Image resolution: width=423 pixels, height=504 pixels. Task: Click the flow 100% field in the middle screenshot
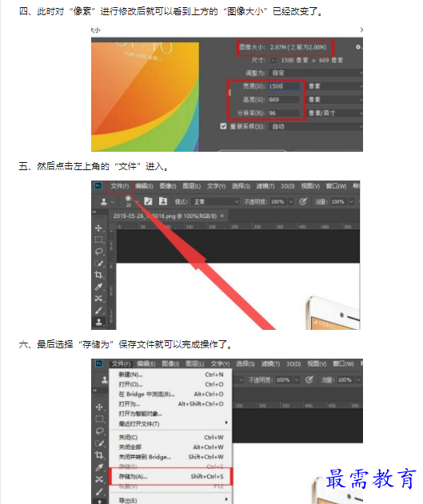pyautogui.click(x=337, y=202)
